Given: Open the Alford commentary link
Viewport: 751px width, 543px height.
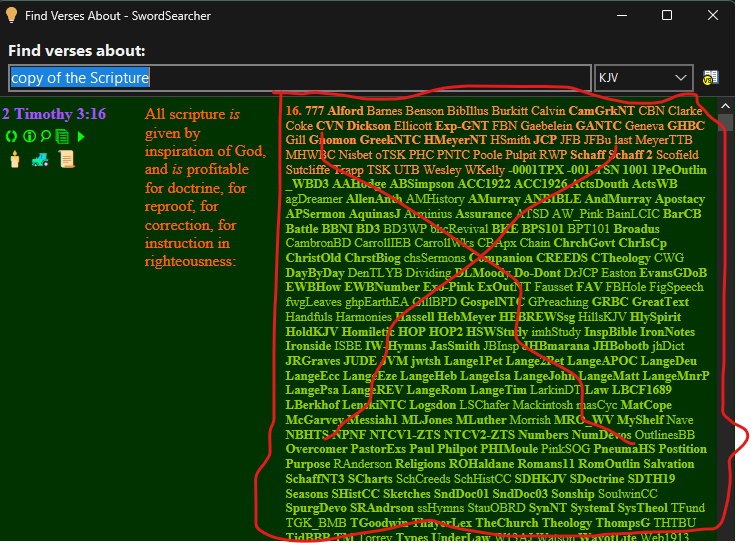Looking at the screenshot, I should pos(345,111).
